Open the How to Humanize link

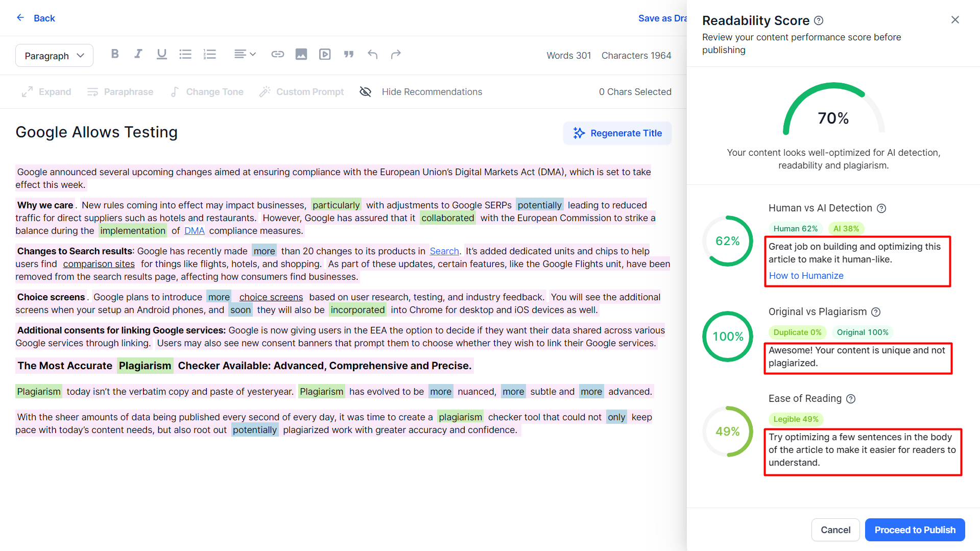click(x=806, y=276)
